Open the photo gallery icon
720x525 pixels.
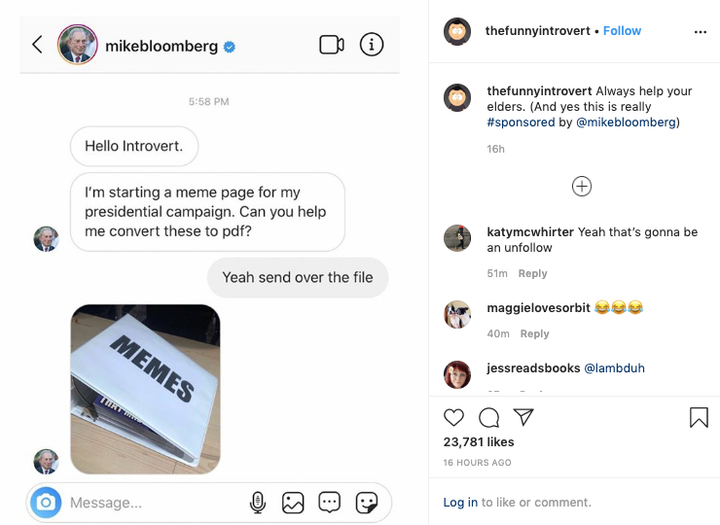coord(293,502)
